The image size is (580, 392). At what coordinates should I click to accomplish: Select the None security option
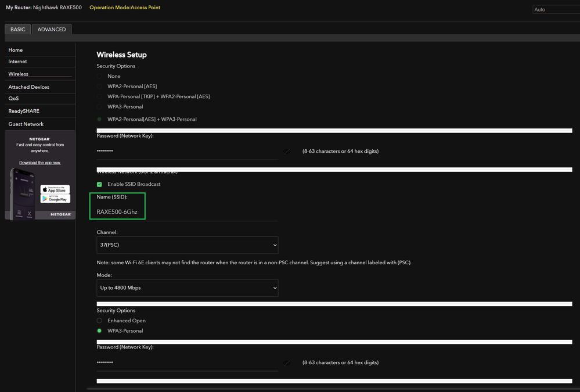click(99, 75)
